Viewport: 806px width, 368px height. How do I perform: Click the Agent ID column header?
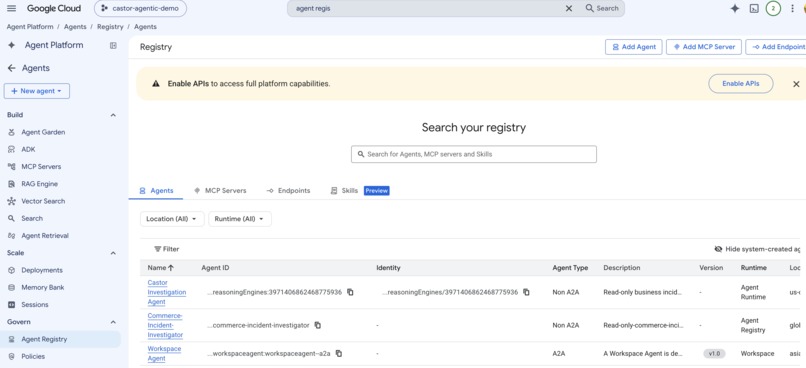(215, 268)
